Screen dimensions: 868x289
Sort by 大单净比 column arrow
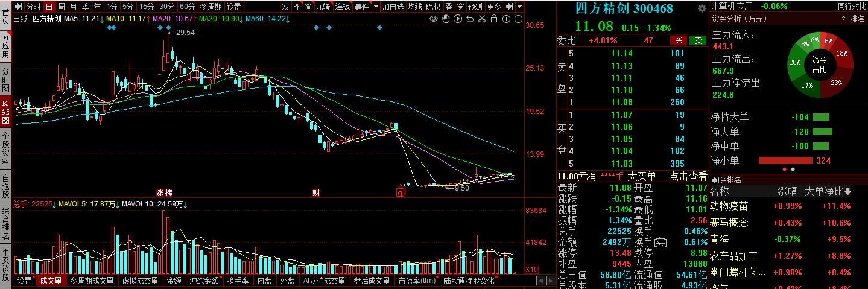pos(848,192)
